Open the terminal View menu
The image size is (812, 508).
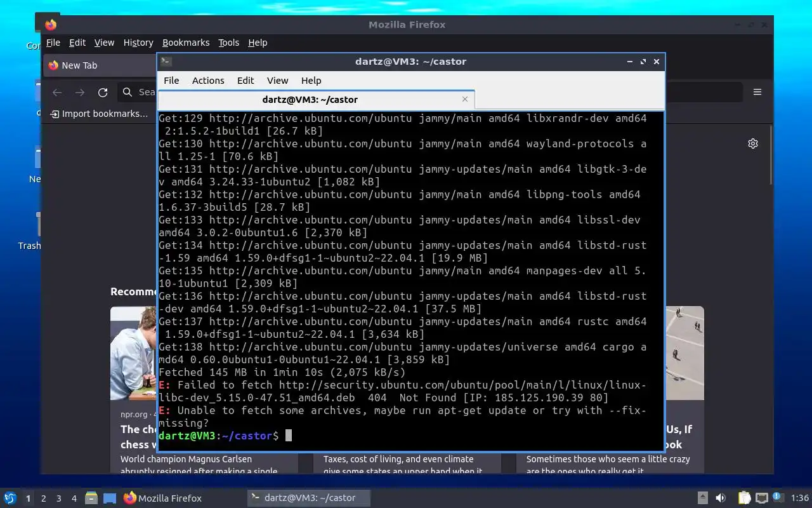click(x=277, y=81)
